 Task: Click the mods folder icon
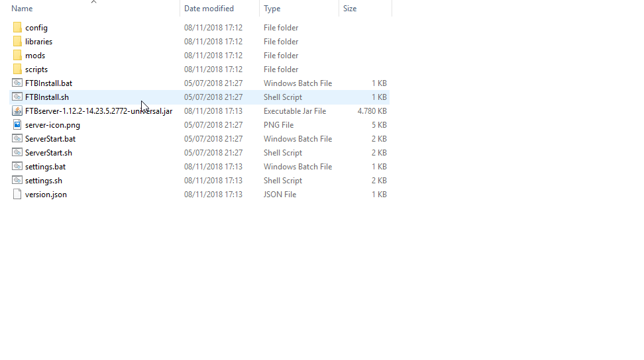[17, 56]
